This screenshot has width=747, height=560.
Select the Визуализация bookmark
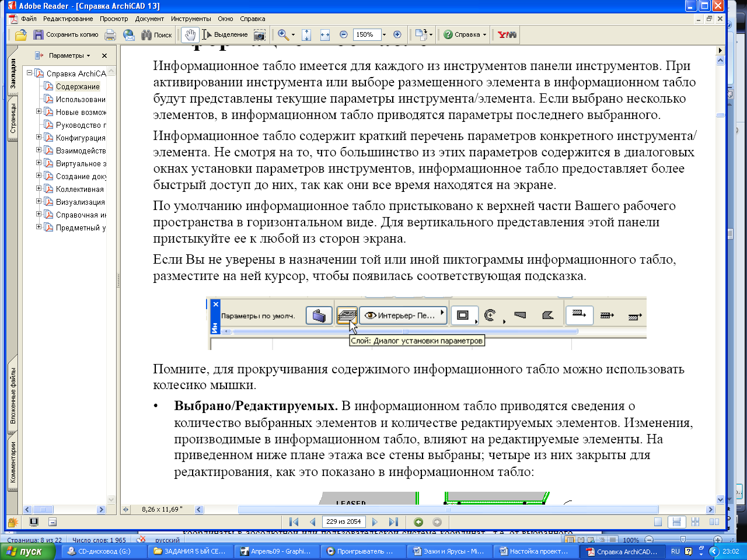[x=81, y=202]
